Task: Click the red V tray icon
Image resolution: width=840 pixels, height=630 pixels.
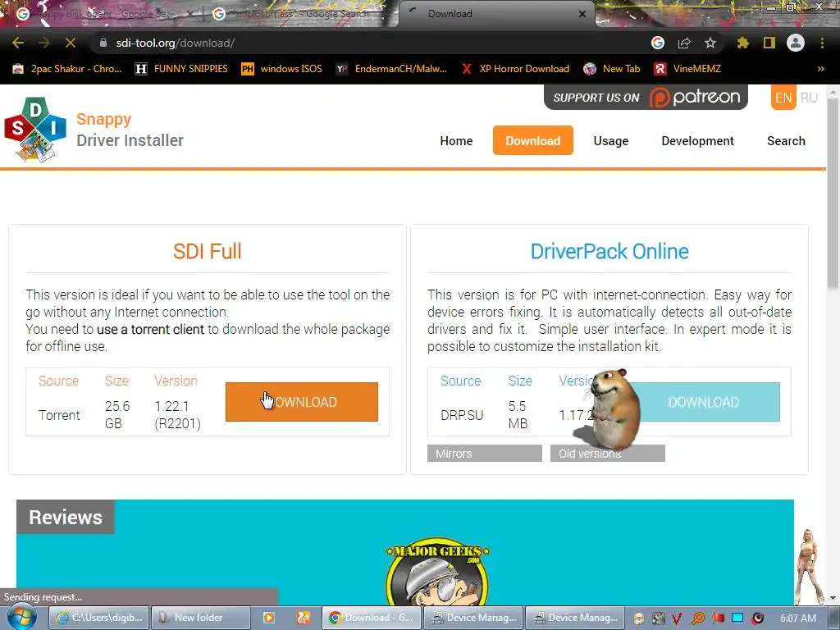Action: (x=677, y=619)
